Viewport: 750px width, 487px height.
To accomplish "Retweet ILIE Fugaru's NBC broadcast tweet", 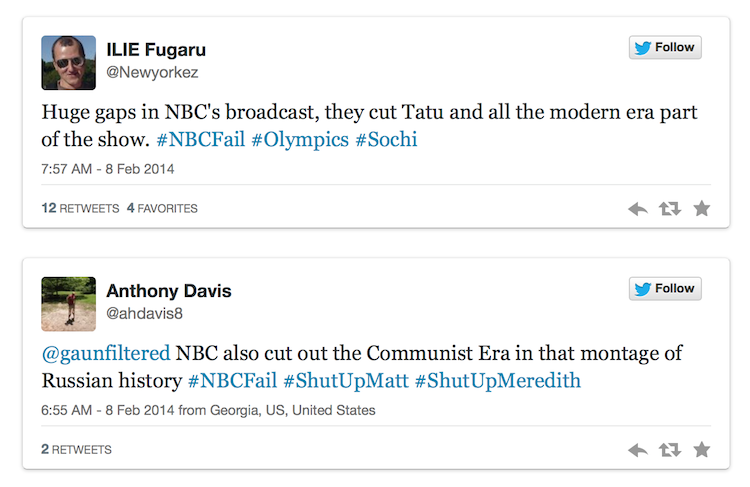I will coord(670,209).
